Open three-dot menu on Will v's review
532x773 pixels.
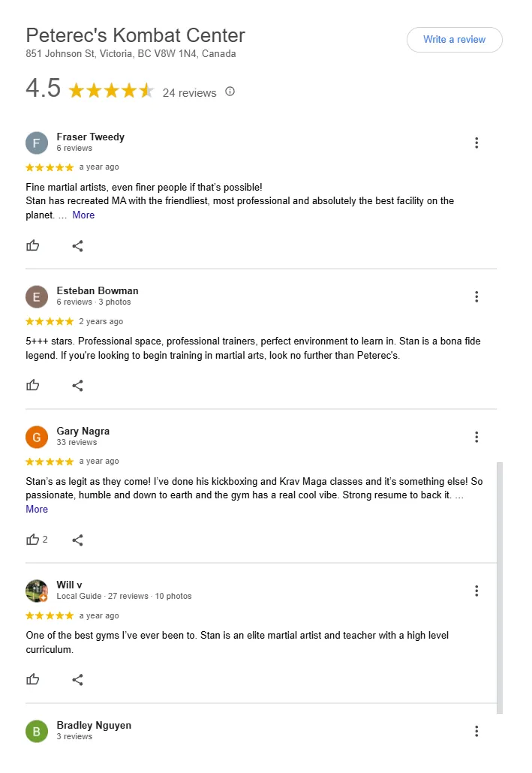(x=476, y=591)
